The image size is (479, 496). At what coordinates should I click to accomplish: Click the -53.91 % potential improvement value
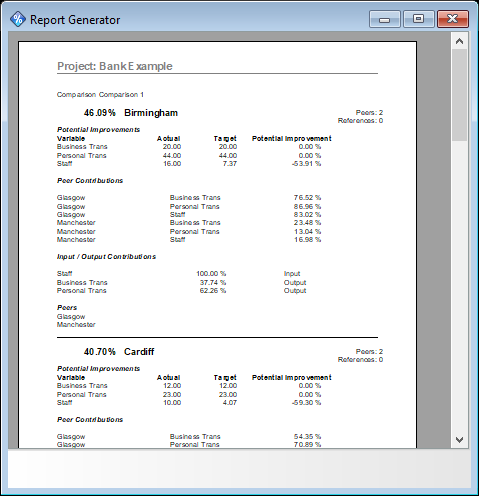point(306,164)
